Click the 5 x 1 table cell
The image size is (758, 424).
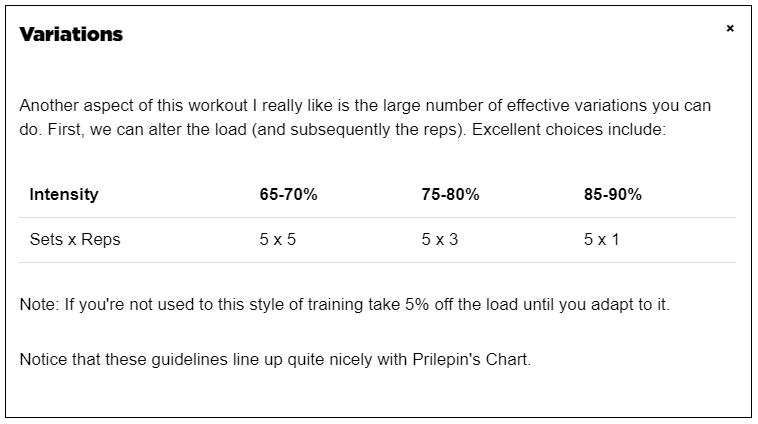tap(601, 240)
